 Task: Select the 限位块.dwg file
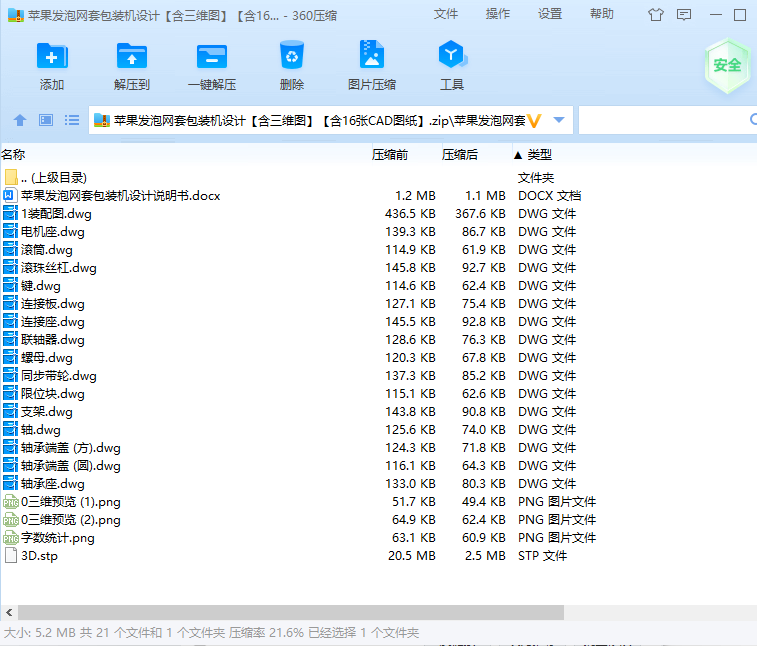pos(378,393)
